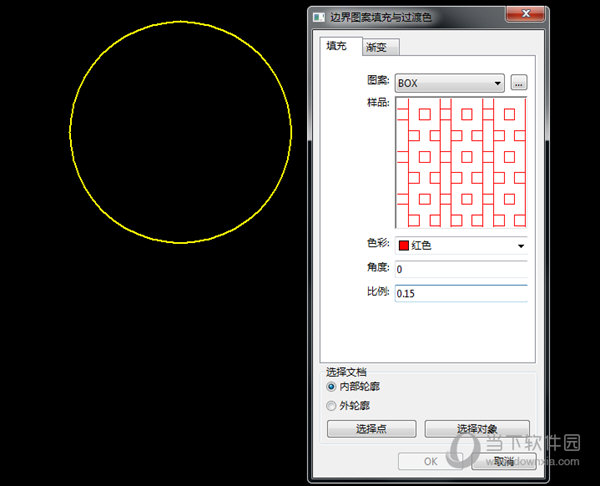Click the 选择点 button

tap(372, 429)
